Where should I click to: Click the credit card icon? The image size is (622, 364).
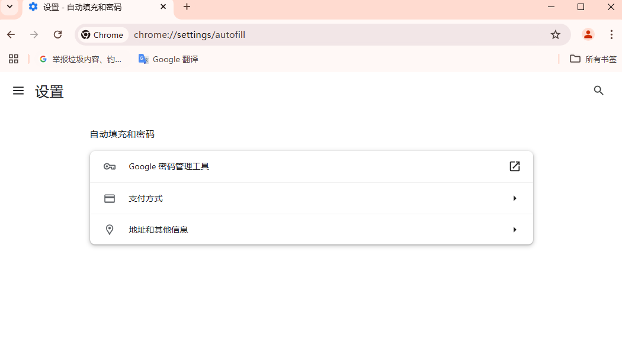110,198
